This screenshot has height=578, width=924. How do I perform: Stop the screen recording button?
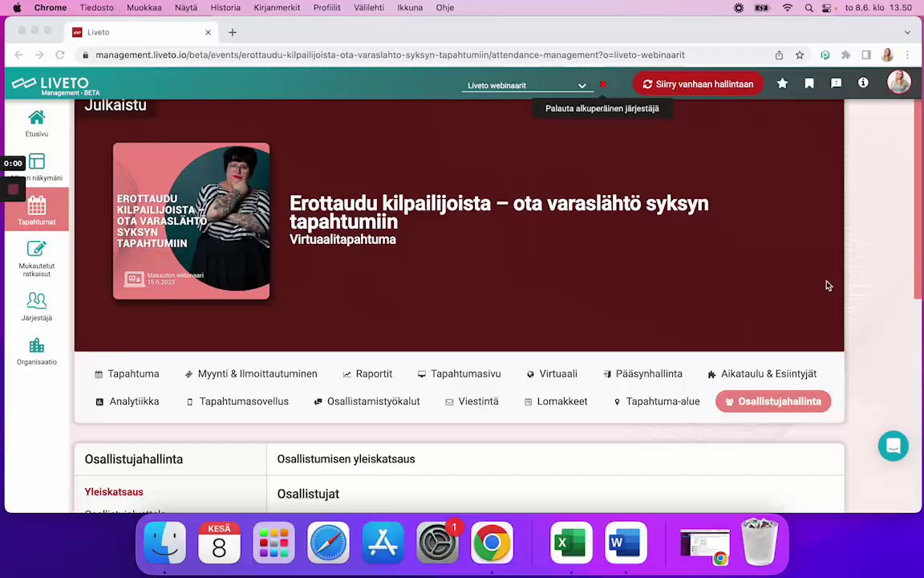pos(13,189)
